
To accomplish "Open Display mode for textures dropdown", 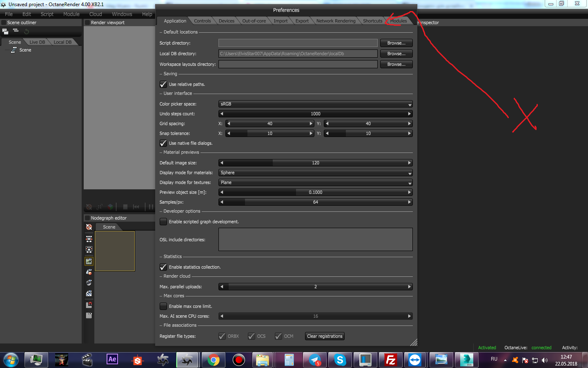I will [316, 182].
